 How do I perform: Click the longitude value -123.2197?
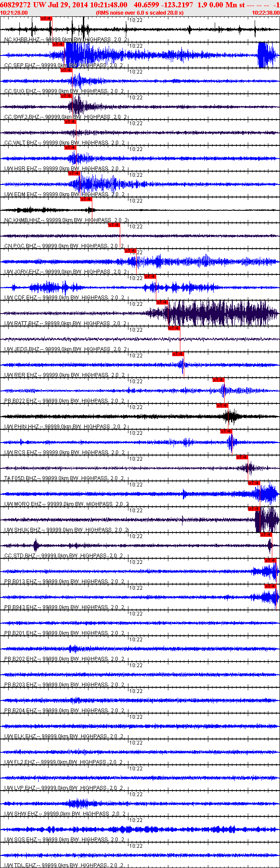pyautogui.click(x=177, y=4)
